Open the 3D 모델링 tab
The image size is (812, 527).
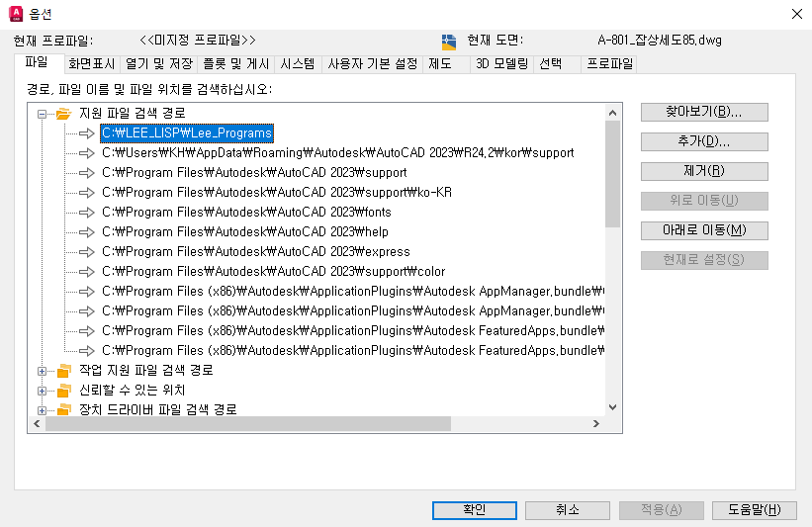pyautogui.click(x=501, y=64)
